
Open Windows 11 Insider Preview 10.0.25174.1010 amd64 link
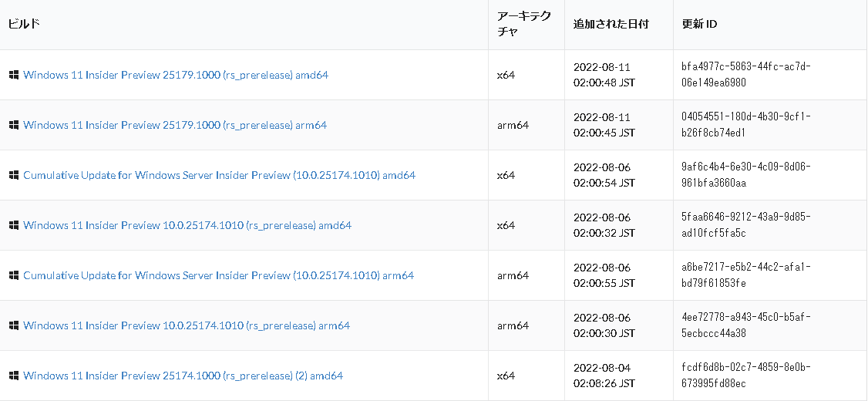click(x=187, y=225)
